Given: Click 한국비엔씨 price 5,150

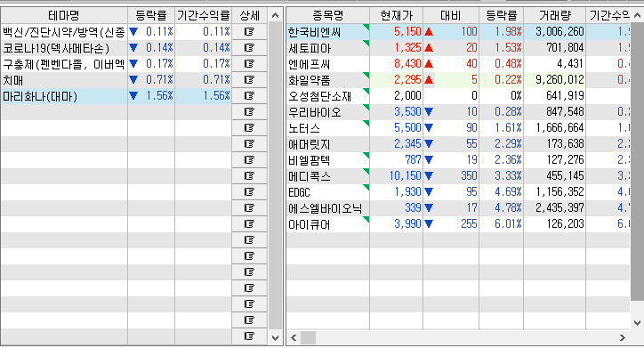Looking at the screenshot, I should pos(407,32).
